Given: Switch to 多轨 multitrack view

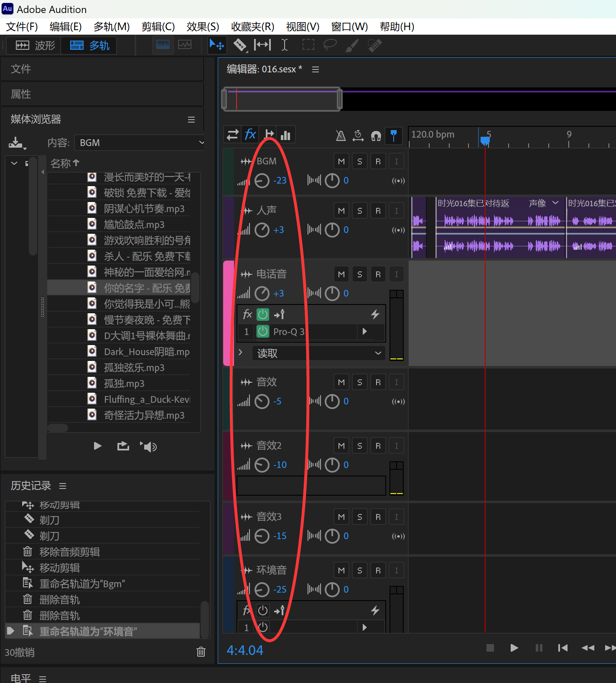Looking at the screenshot, I should (89, 45).
